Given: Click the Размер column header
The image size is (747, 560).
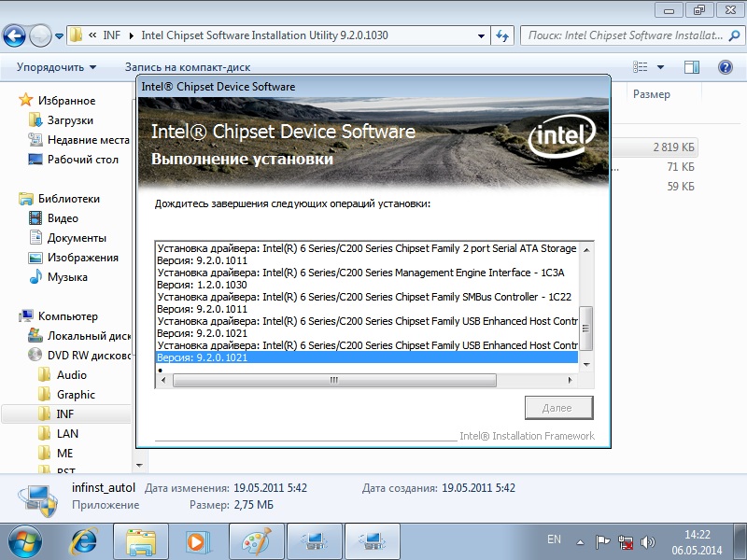Looking at the screenshot, I should point(651,94).
